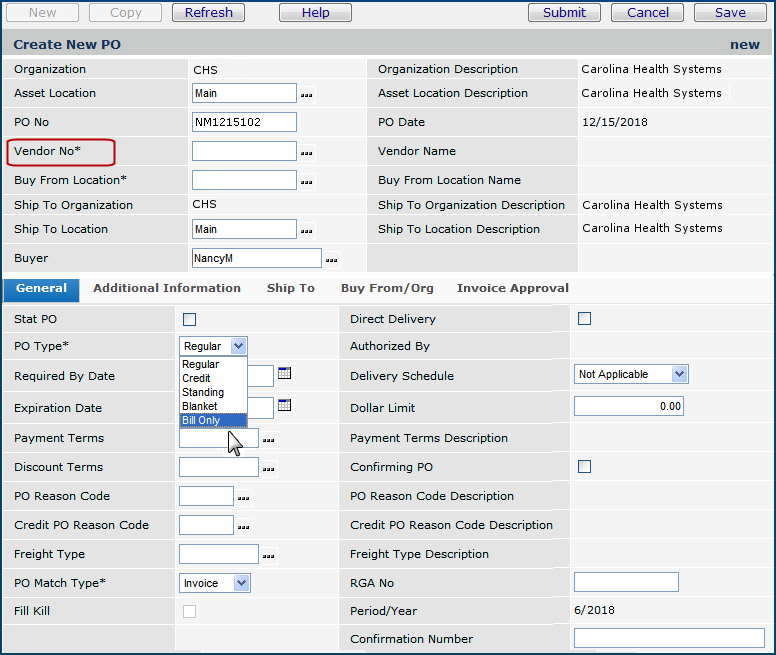This screenshot has height=655, width=776.
Task: Open the Invoice Approval tab
Action: [512, 288]
